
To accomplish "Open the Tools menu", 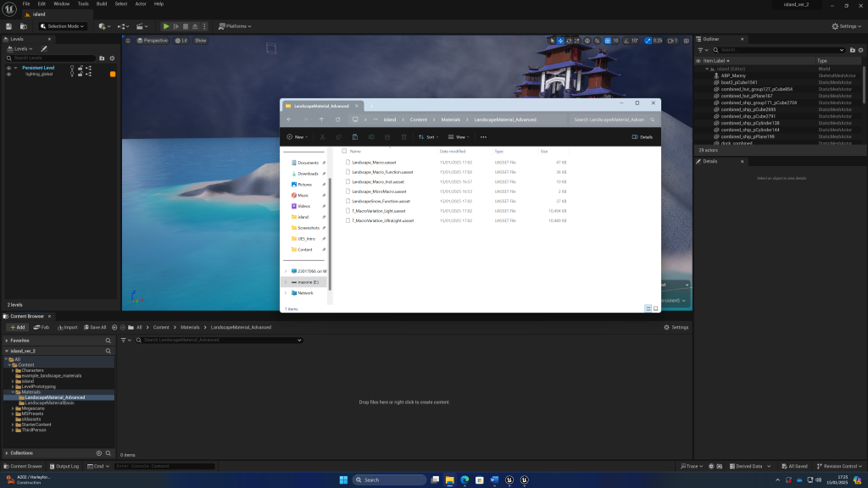I will (83, 4).
